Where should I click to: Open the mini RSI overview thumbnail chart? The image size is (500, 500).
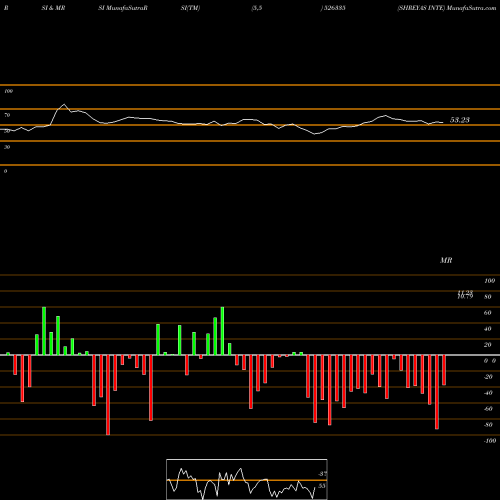click(247, 479)
